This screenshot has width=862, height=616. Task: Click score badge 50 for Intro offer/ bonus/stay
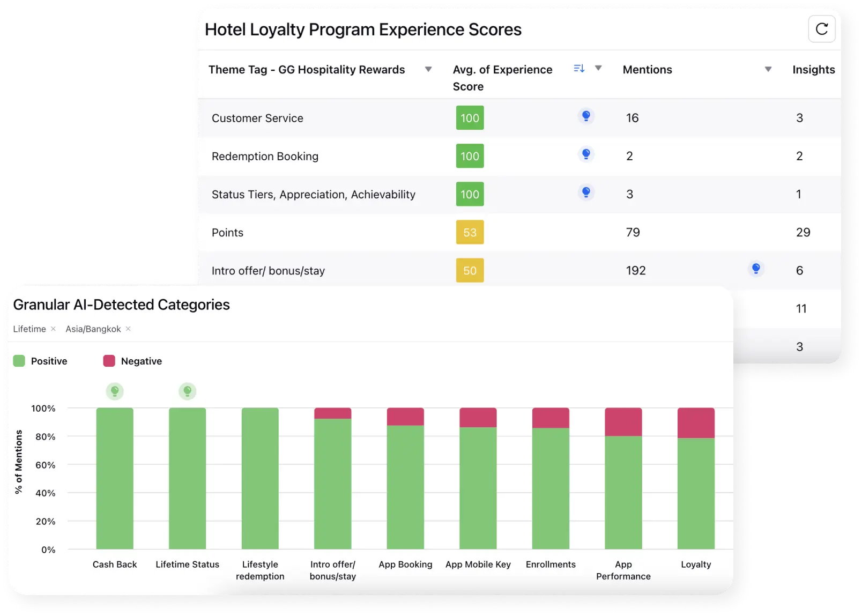point(470,270)
